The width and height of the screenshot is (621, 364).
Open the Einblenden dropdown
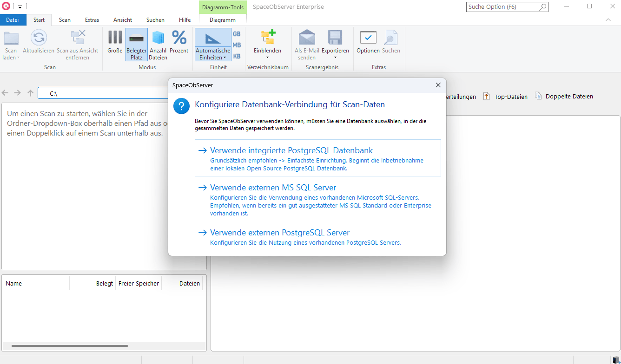(267, 58)
